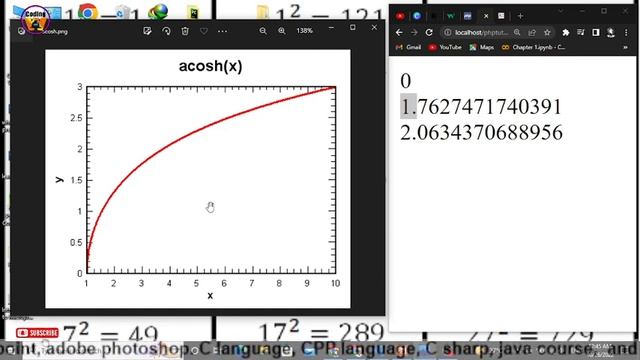This screenshot has height=360, width=640.
Task: Bookmark this tab with the star icon
Action: pyautogui.click(x=547, y=32)
